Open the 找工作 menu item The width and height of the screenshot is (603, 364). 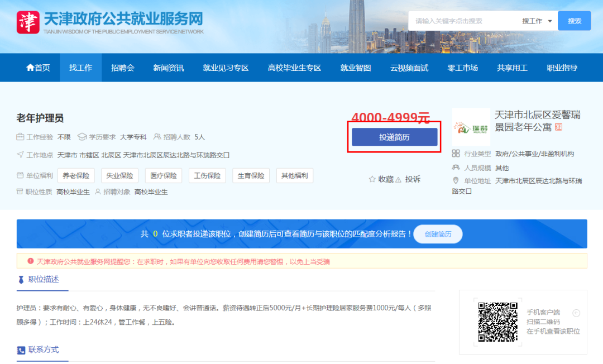click(81, 68)
